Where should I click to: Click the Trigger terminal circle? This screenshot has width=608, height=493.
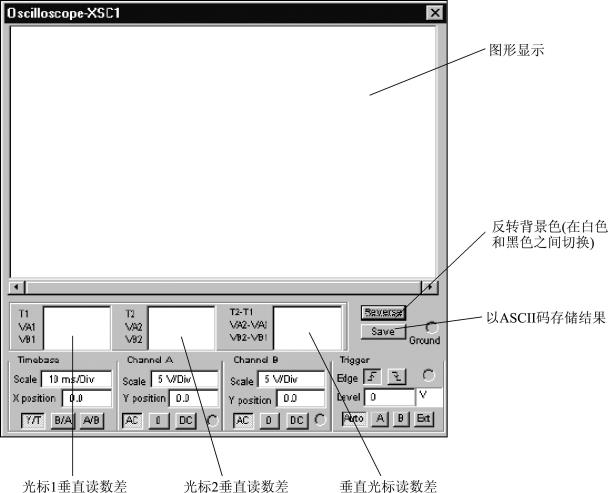(x=428, y=375)
